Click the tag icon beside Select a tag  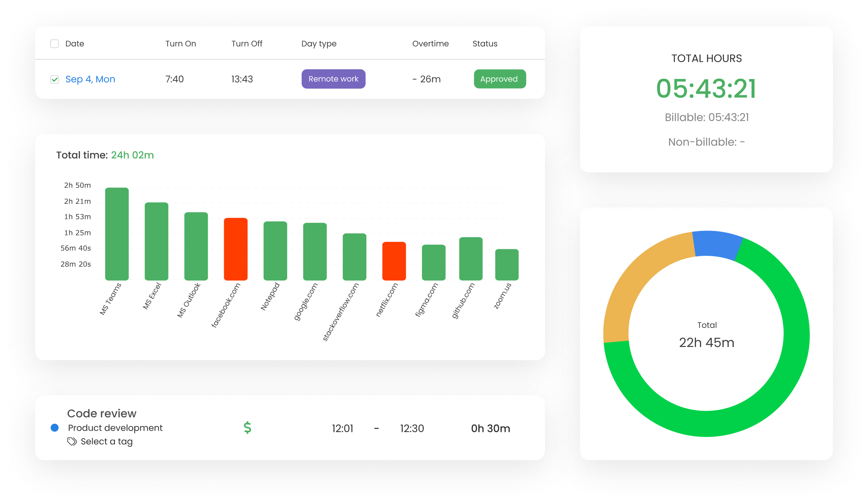click(72, 441)
